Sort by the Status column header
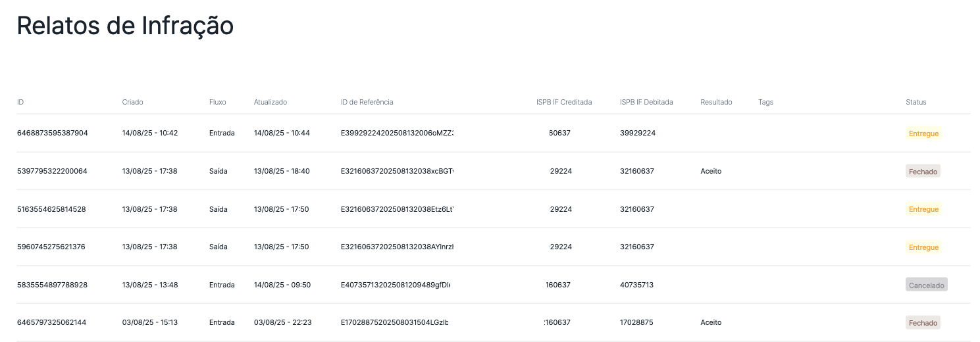This screenshot has width=980, height=342. pyautogui.click(x=916, y=102)
